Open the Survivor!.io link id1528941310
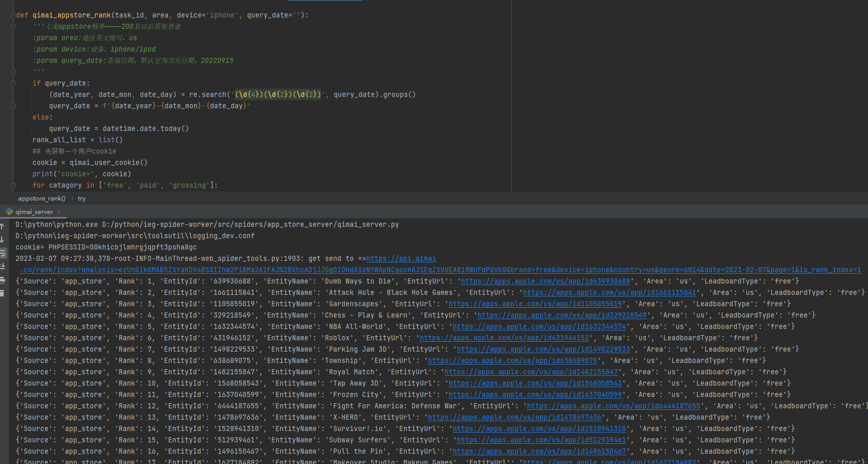Viewport: 868px width, 464px height. [539, 428]
